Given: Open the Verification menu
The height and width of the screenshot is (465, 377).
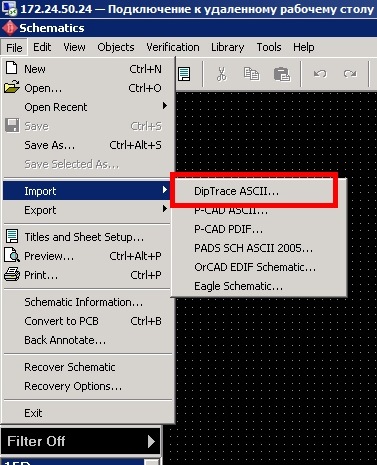Looking at the screenshot, I should click(173, 47).
